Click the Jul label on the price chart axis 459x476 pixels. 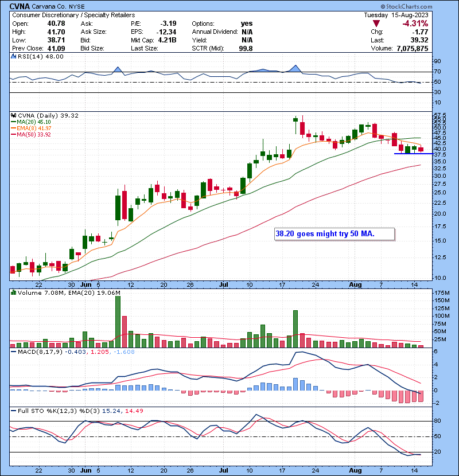click(x=224, y=285)
